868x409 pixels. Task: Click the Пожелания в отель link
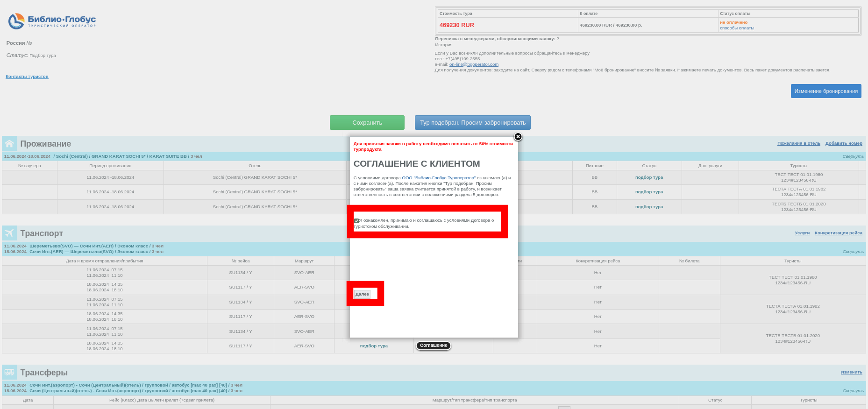798,143
